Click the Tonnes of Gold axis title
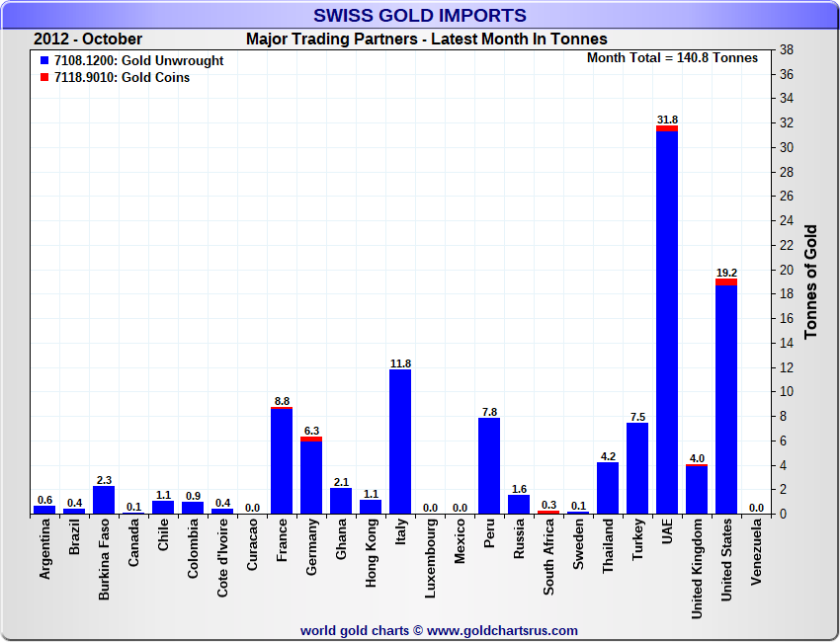The image size is (840, 642). click(x=810, y=281)
